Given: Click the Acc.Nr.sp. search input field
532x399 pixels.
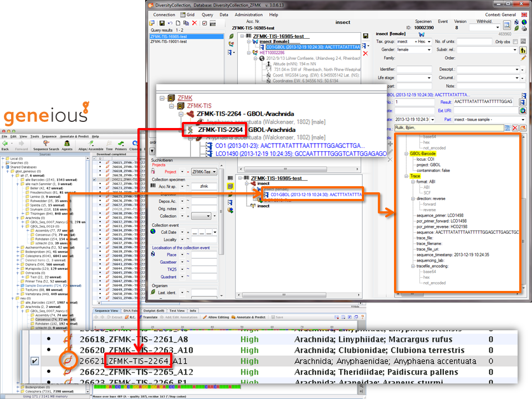Looking at the screenshot, I should pos(204,186).
